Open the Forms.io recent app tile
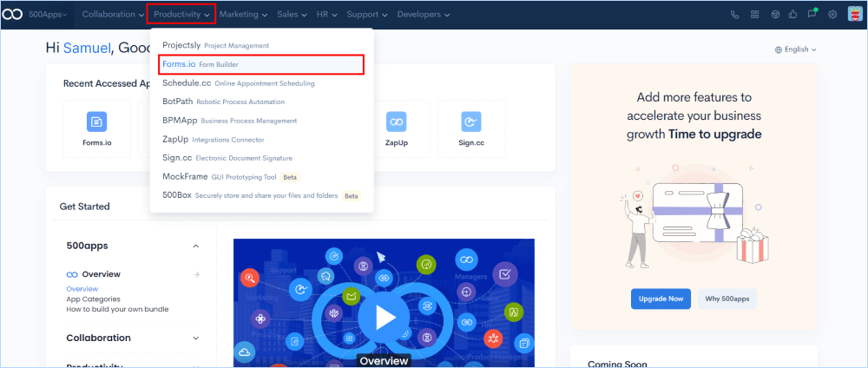 [x=97, y=129]
